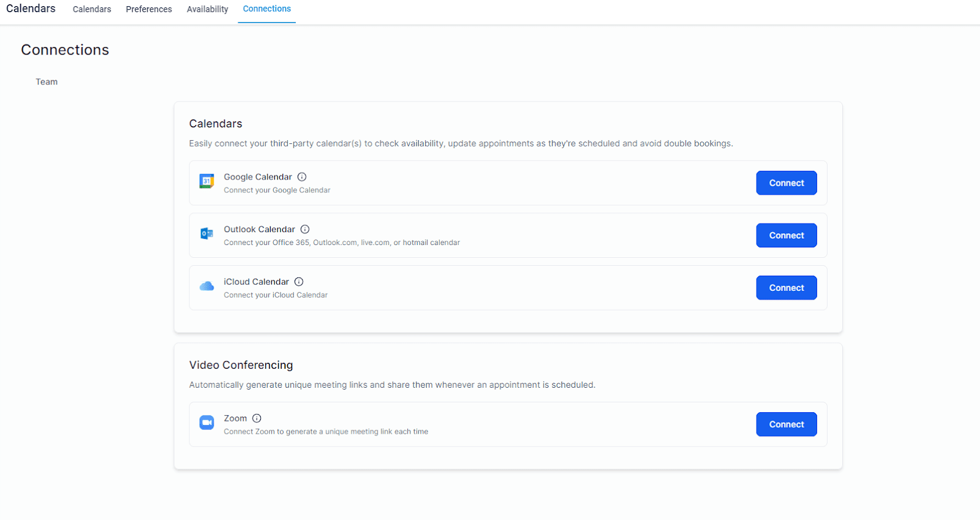Image resolution: width=980 pixels, height=520 pixels.
Task: Click the Calendars section heading in card
Action: coord(216,124)
